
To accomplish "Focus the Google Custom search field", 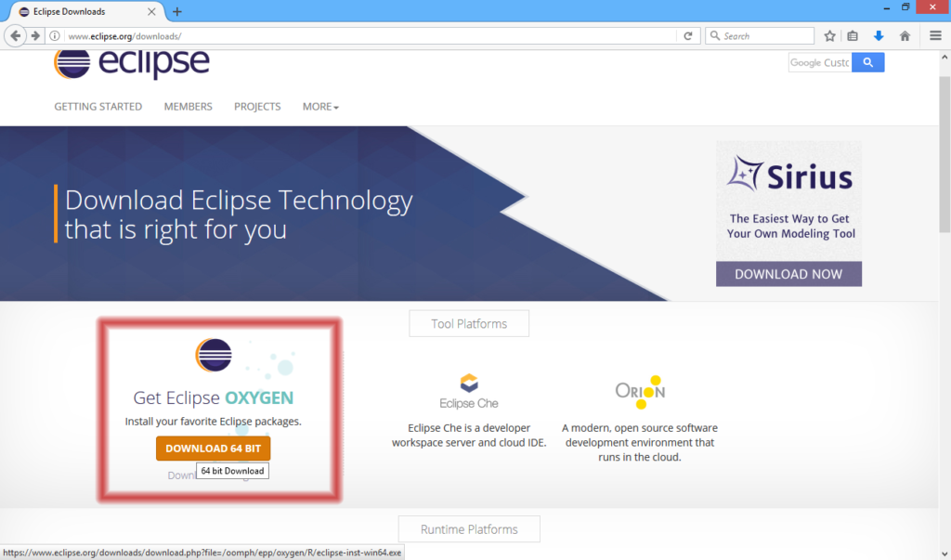I will pyautogui.click(x=820, y=62).
